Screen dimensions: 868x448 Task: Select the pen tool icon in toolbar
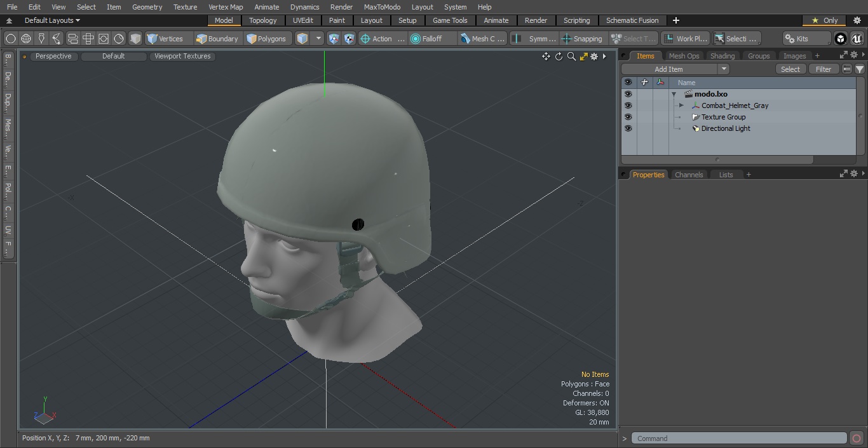click(x=41, y=39)
